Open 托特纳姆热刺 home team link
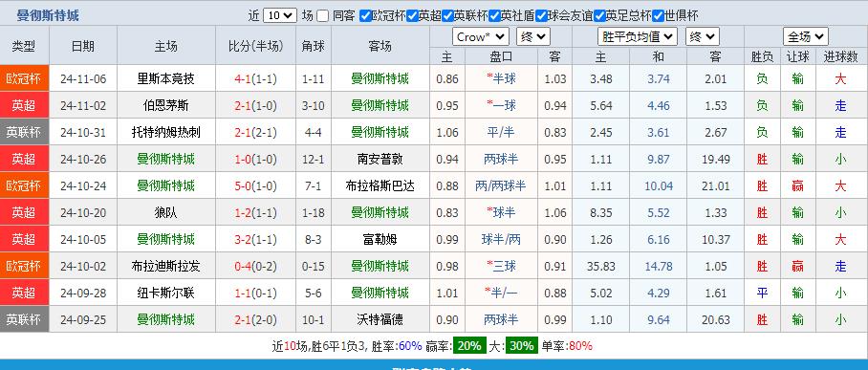This screenshot has width=868, height=370. [x=166, y=132]
